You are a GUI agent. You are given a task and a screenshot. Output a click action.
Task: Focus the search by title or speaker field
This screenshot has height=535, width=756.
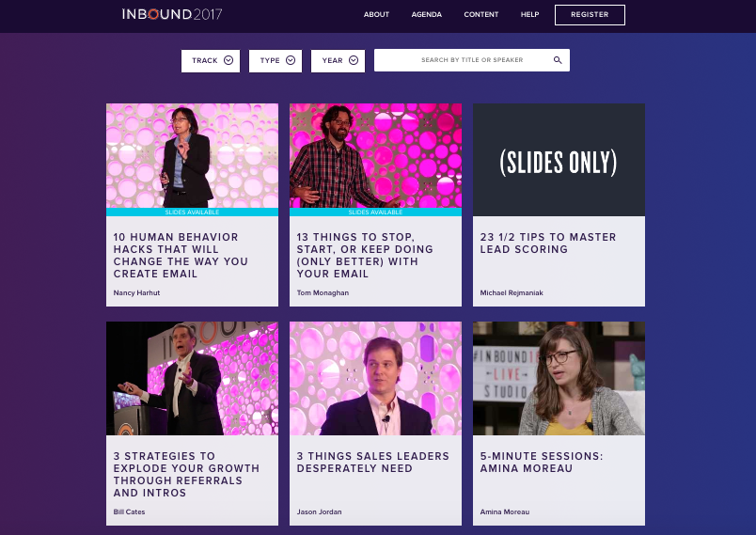click(471, 60)
